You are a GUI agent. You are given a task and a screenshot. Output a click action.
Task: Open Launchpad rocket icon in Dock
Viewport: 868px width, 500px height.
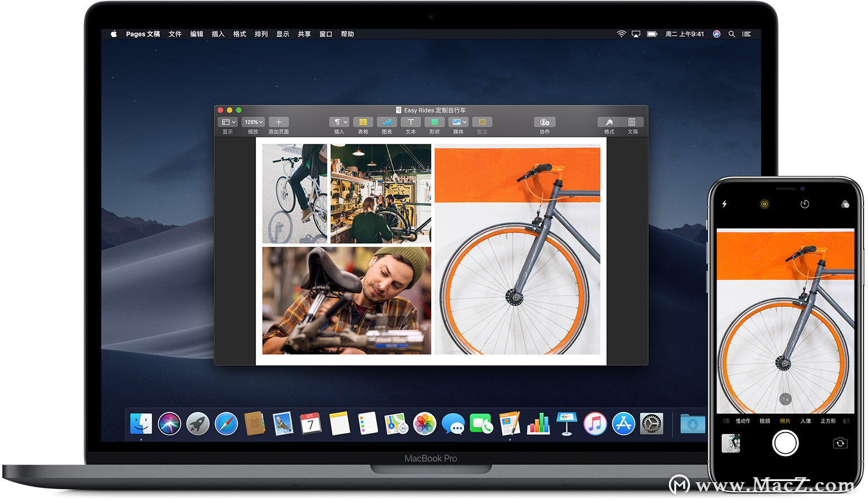198,424
